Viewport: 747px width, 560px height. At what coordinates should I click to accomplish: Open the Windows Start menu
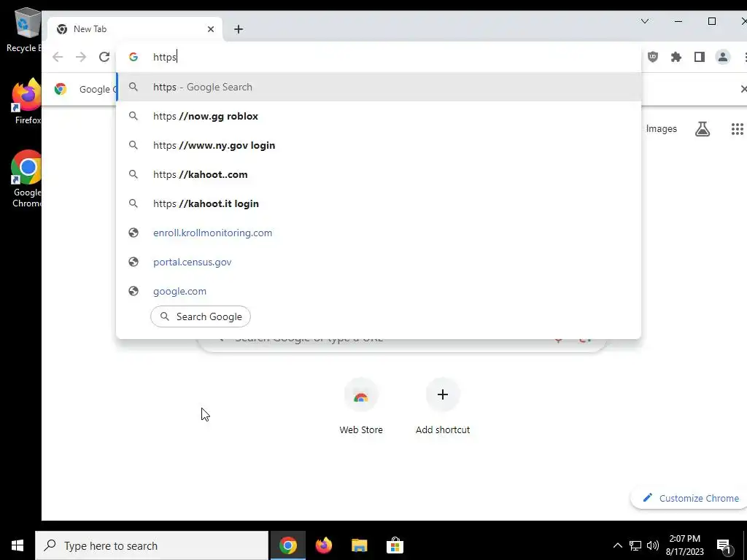click(x=18, y=545)
